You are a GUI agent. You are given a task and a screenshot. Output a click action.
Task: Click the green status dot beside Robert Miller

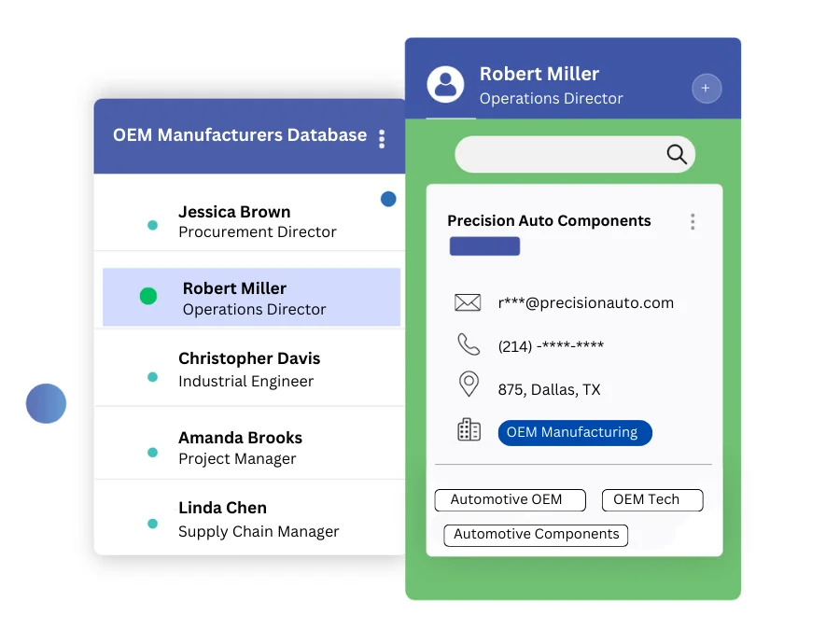tap(148, 296)
